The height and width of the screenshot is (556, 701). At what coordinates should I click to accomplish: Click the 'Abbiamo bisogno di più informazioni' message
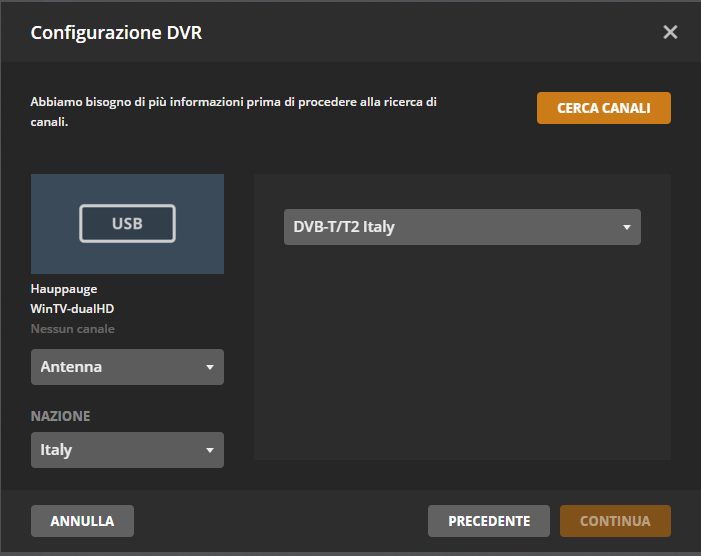point(233,112)
